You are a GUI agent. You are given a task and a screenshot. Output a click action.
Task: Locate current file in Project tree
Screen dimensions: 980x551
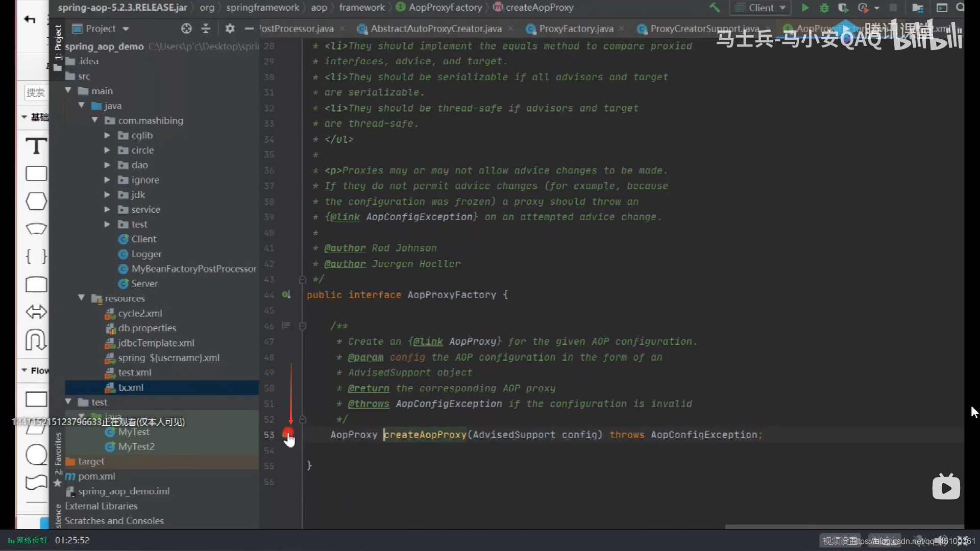point(186,29)
